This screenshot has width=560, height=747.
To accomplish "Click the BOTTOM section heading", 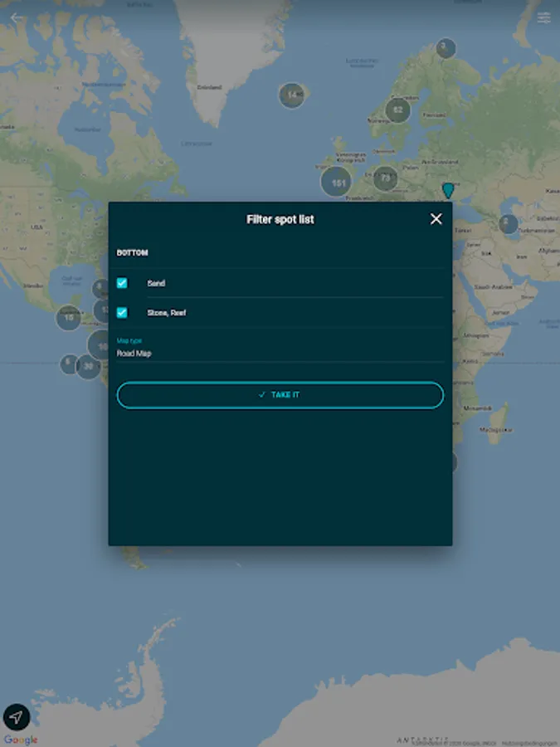I will coord(133,252).
